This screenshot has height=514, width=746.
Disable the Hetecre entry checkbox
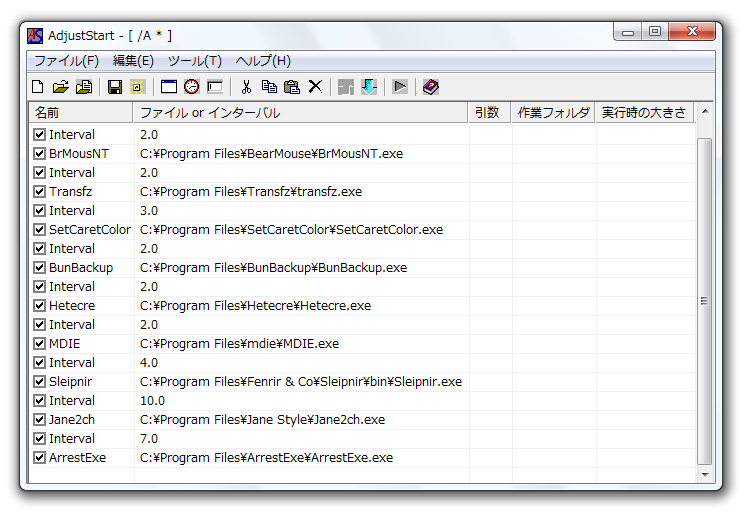coord(39,306)
